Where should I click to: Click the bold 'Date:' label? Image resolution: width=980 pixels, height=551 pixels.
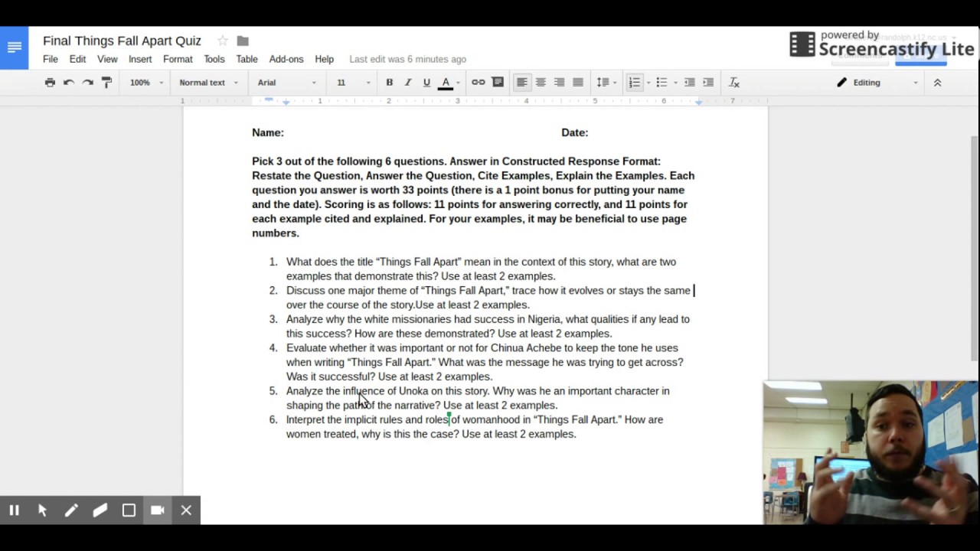click(574, 132)
